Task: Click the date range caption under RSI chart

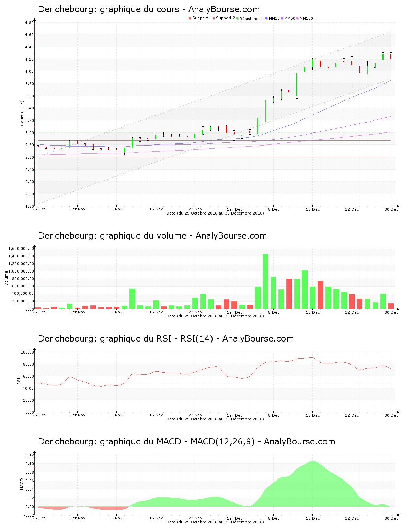Action: point(215,419)
